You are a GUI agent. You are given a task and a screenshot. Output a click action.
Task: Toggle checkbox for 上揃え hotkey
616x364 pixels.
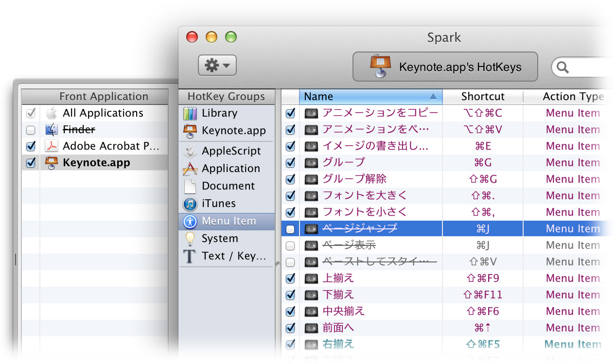coord(290,278)
